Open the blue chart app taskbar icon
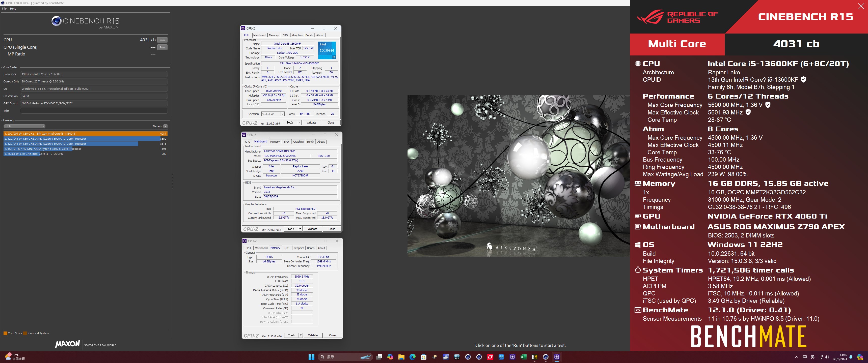This screenshot has width=868, height=363. 501,357
